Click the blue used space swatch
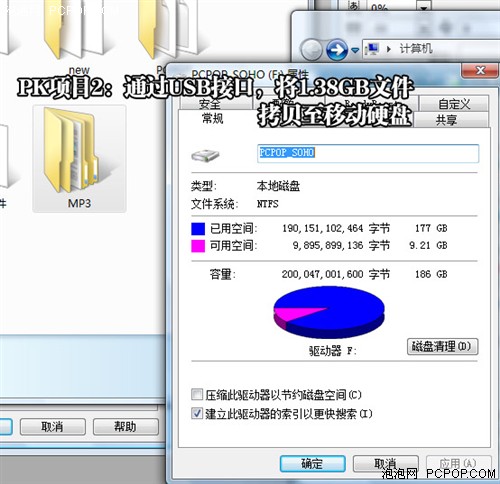 click(198, 229)
